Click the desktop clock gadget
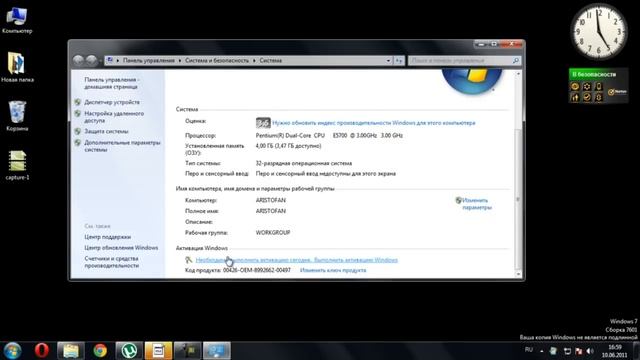The width and height of the screenshot is (640, 360). (x=599, y=32)
